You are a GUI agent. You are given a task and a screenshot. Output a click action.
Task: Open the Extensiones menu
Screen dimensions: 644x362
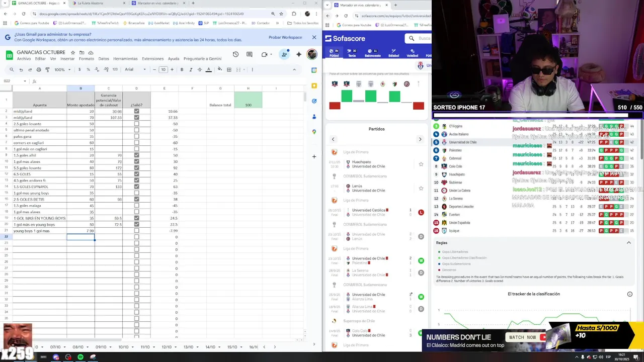tap(153, 59)
